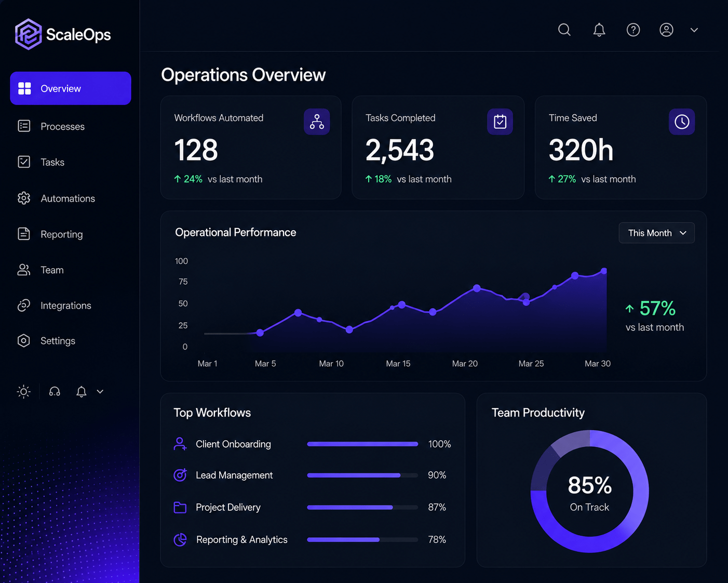The width and height of the screenshot is (728, 583).
Task: Check notifications bell in top bar
Action: pos(599,30)
